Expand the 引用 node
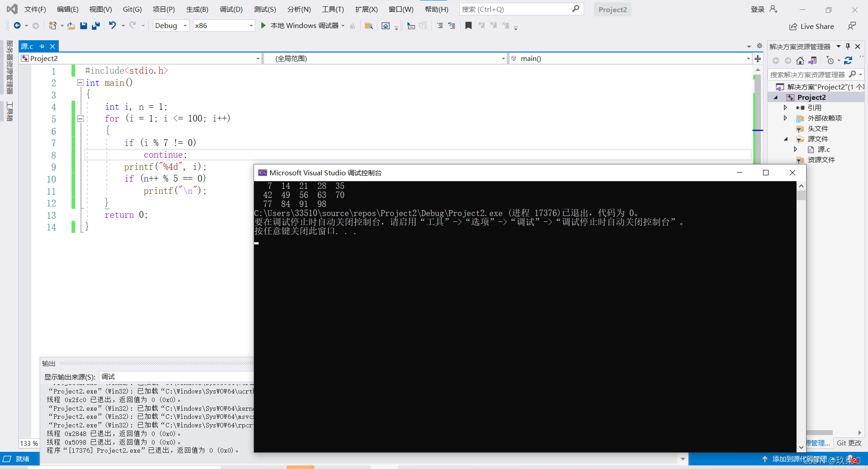The height and width of the screenshot is (469, 868). (785, 108)
